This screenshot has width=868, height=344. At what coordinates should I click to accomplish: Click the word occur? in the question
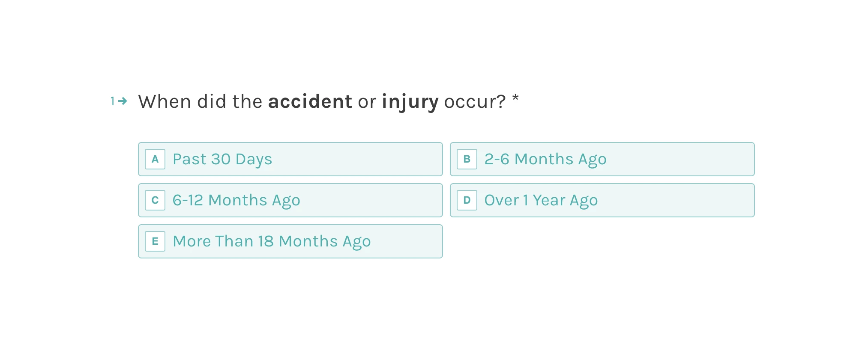(475, 102)
